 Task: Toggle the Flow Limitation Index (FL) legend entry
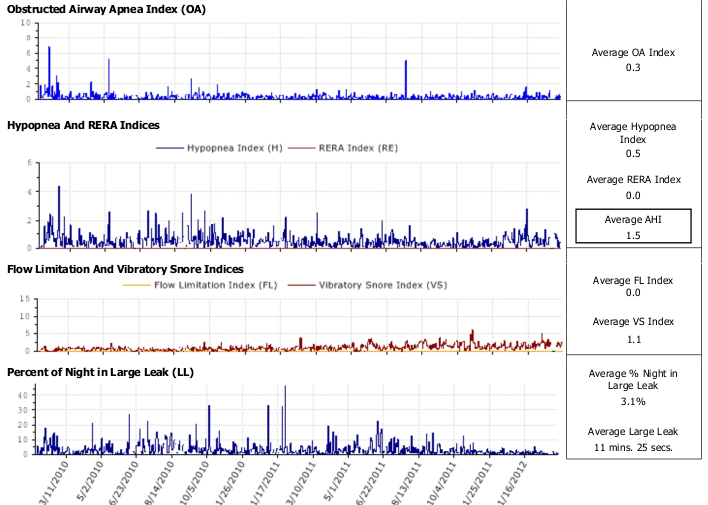point(214,285)
